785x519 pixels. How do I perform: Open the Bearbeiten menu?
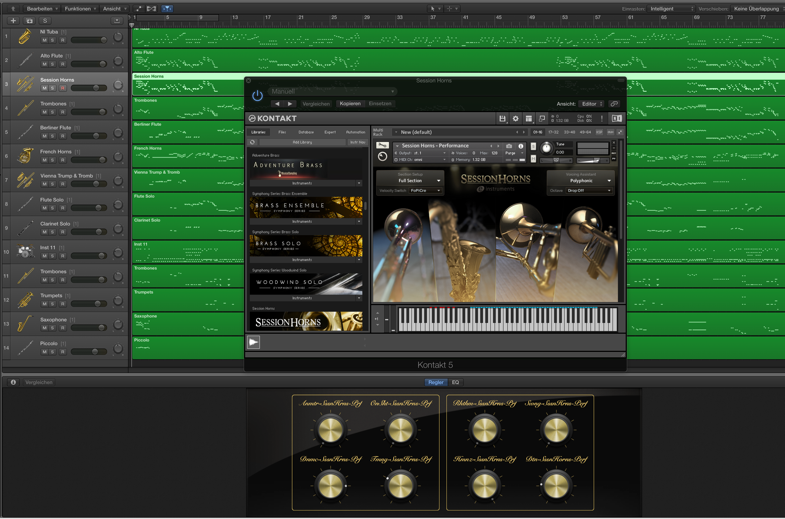coord(42,9)
